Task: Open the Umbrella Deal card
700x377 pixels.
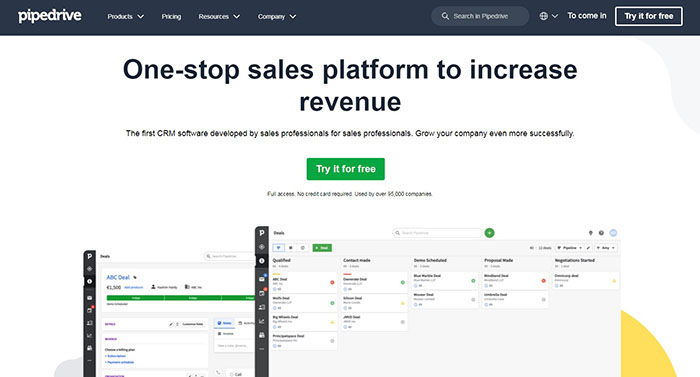Action: coord(515,299)
